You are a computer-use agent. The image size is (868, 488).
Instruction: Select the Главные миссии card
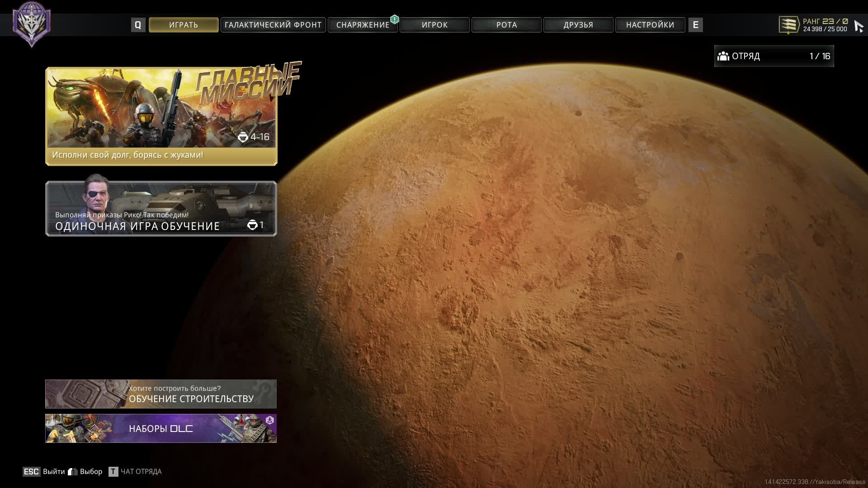click(x=161, y=116)
